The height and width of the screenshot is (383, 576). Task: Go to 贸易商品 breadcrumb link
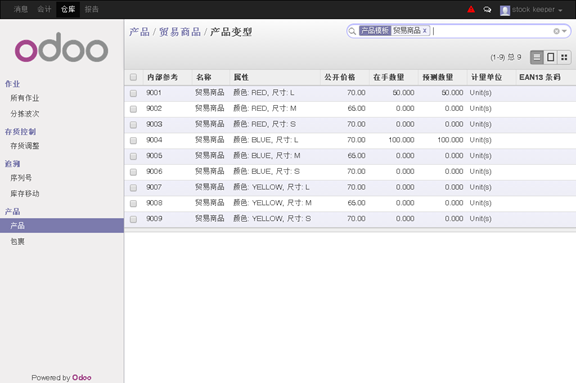180,32
